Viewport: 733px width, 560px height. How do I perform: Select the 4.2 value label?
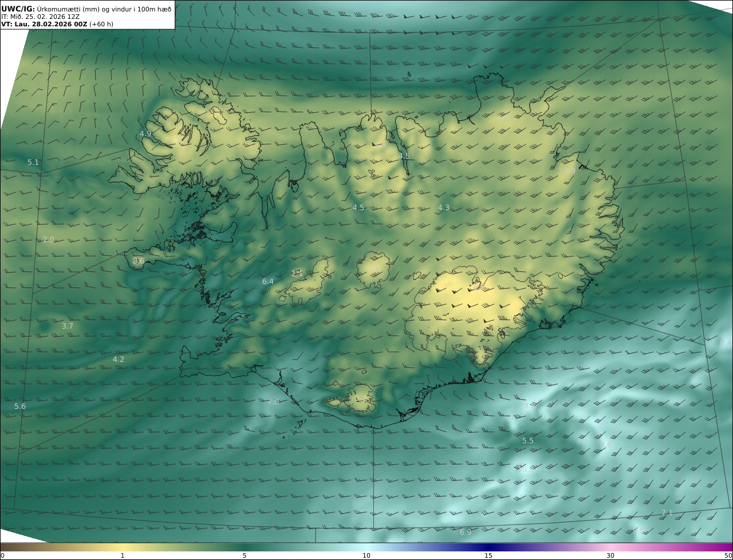[118, 360]
